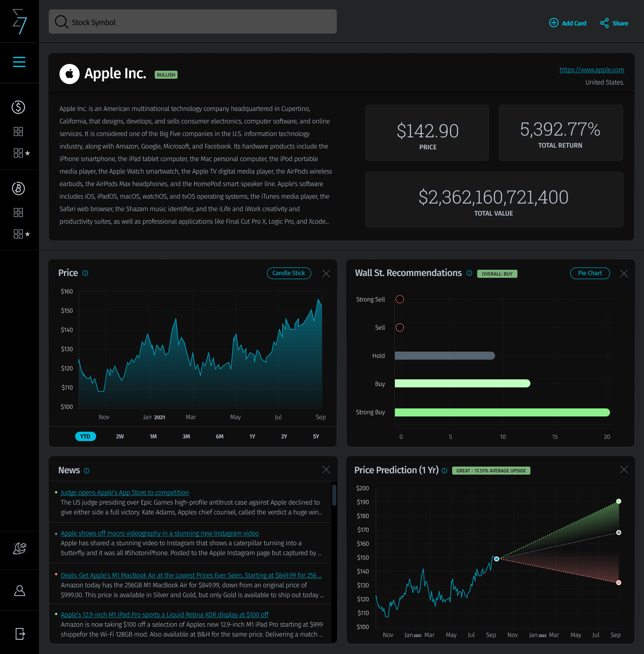Click the News scrollbar thumb
The image size is (644, 654).
(334, 495)
